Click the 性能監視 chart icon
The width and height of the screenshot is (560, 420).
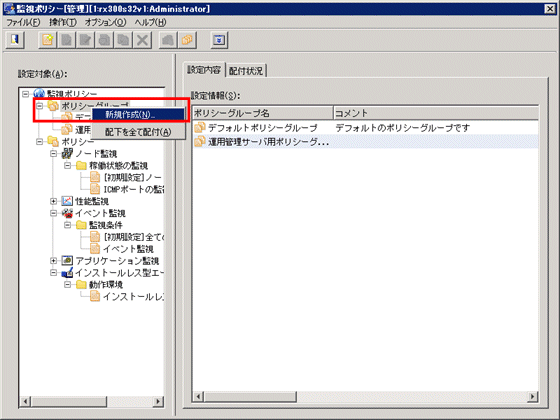click(x=67, y=201)
